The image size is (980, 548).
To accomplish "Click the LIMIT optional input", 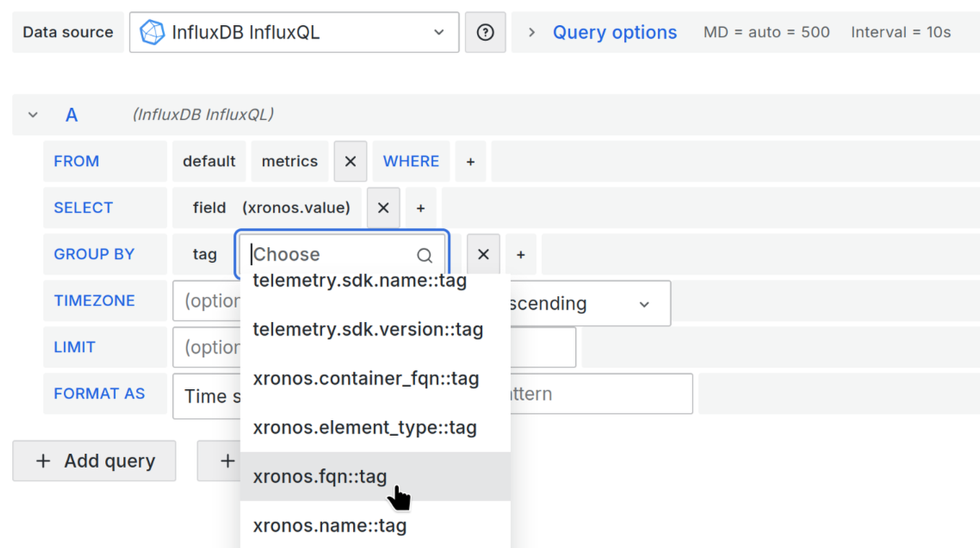I will pos(207,347).
